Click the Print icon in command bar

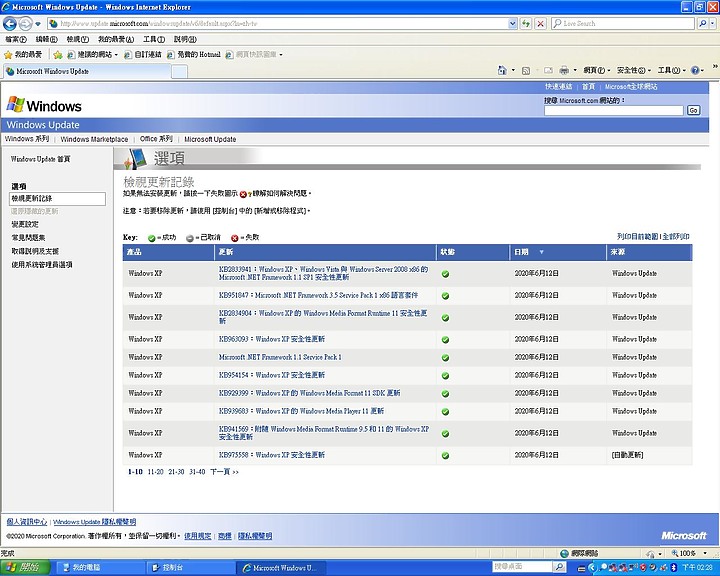click(564, 70)
